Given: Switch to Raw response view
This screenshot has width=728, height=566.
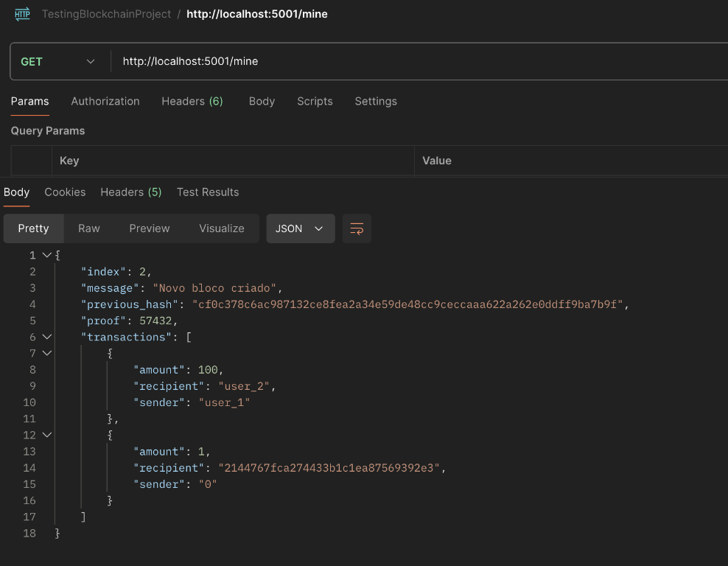Looking at the screenshot, I should (x=89, y=228).
